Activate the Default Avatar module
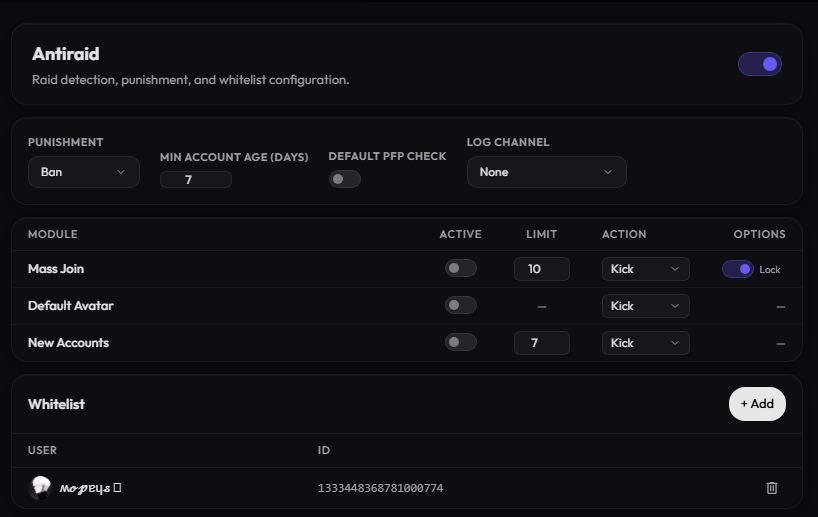The image size is (818, 517). click(x=461, y=305)
